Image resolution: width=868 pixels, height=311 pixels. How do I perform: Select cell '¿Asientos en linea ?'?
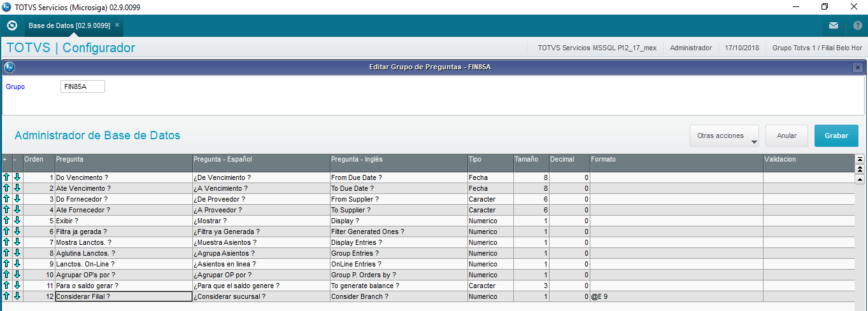click(261, 264)
